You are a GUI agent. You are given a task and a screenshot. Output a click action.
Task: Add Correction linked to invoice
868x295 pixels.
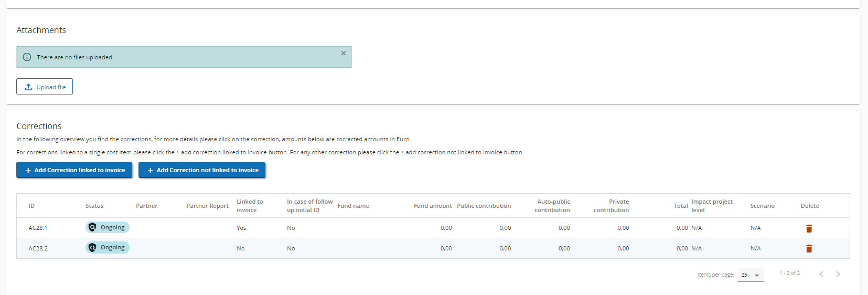click(74, 170)
